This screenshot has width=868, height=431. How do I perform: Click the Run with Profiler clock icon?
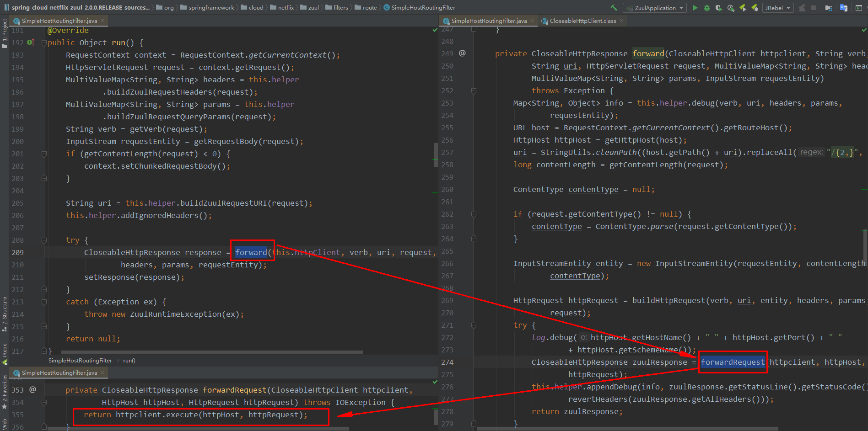point(731,8)
